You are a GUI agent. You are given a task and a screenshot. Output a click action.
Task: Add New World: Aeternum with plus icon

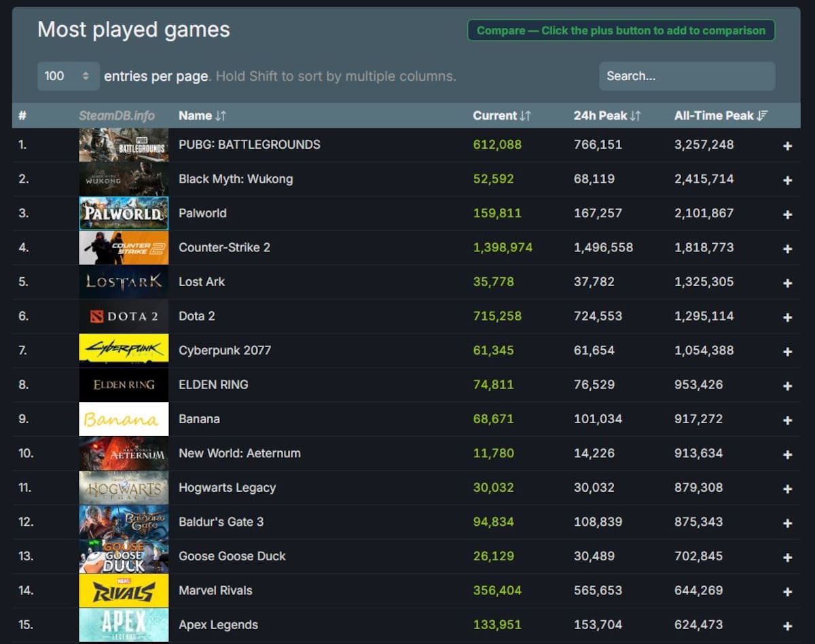787,454
